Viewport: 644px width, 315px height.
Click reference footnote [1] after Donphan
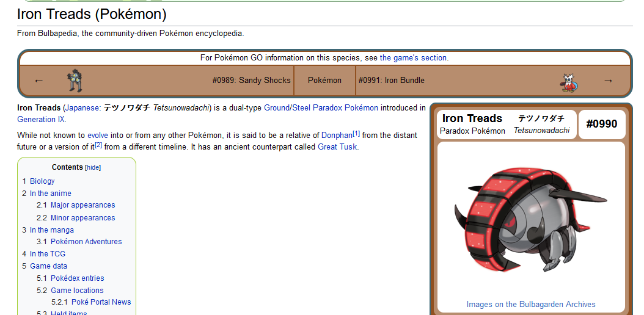click(x=356, y=134)
